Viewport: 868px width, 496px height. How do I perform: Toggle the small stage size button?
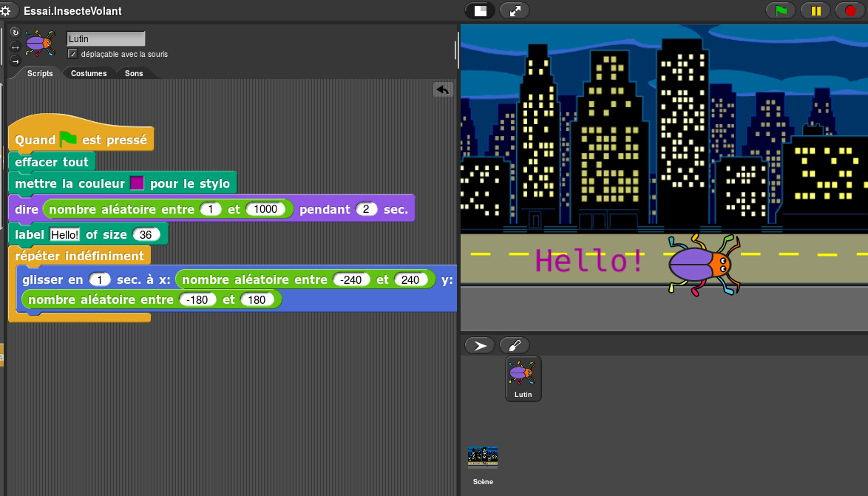[x=480, y=11]
